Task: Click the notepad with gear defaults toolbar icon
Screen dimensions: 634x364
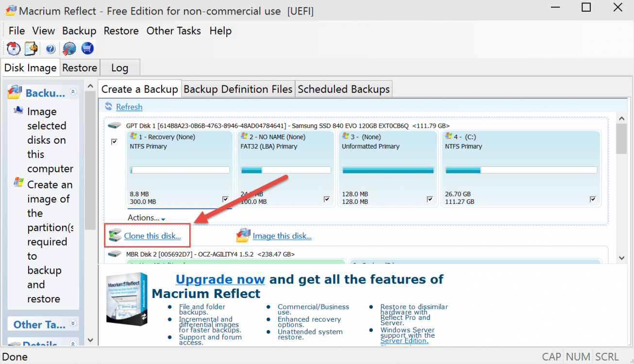Action: [x=31, y=49]
